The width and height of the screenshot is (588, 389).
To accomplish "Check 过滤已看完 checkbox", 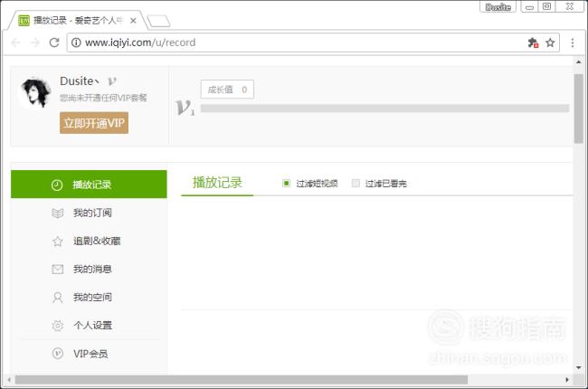I will pyautogui.click(x=356, y=183).
